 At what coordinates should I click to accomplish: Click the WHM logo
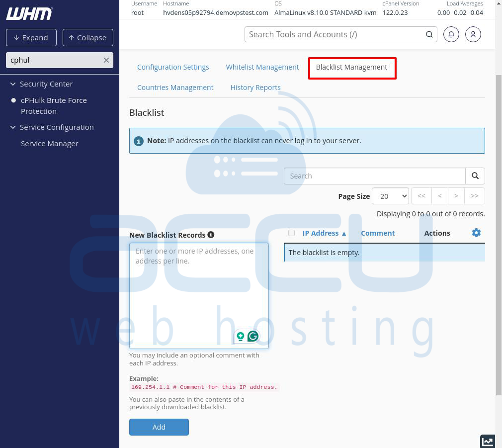click(29, 14)
